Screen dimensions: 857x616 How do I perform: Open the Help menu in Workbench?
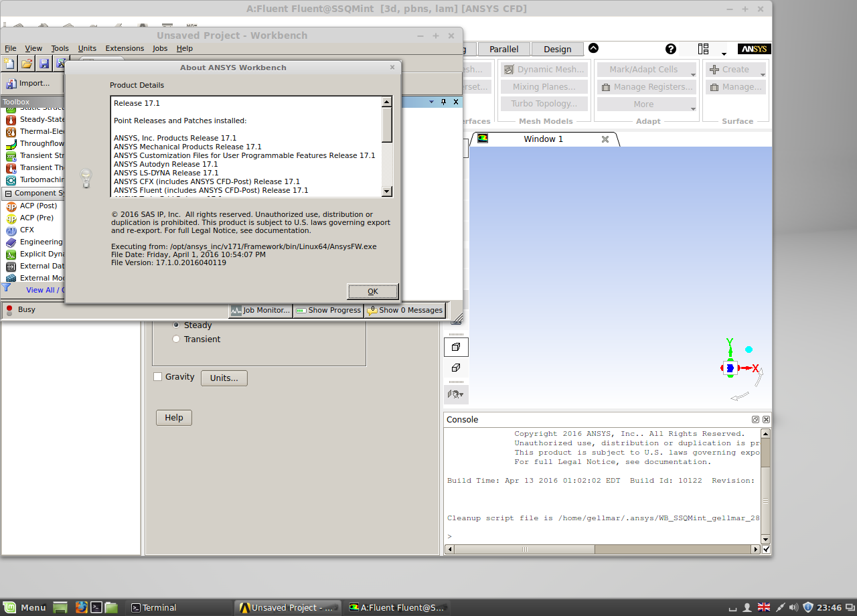pos(185,48)
